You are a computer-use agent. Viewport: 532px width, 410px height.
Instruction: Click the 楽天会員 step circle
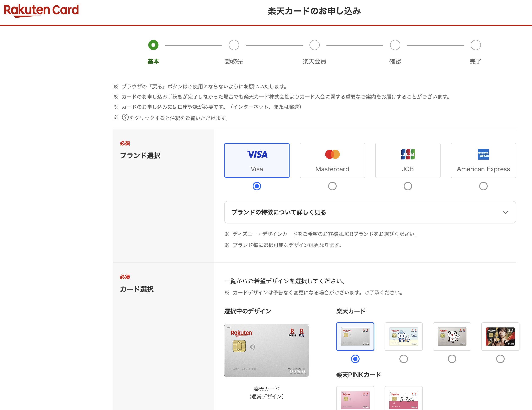315,45
